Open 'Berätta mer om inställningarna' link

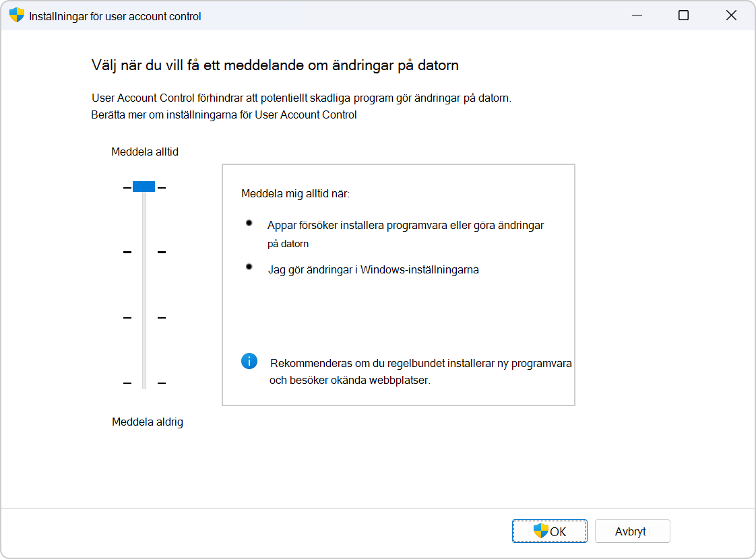coord(224,114)
